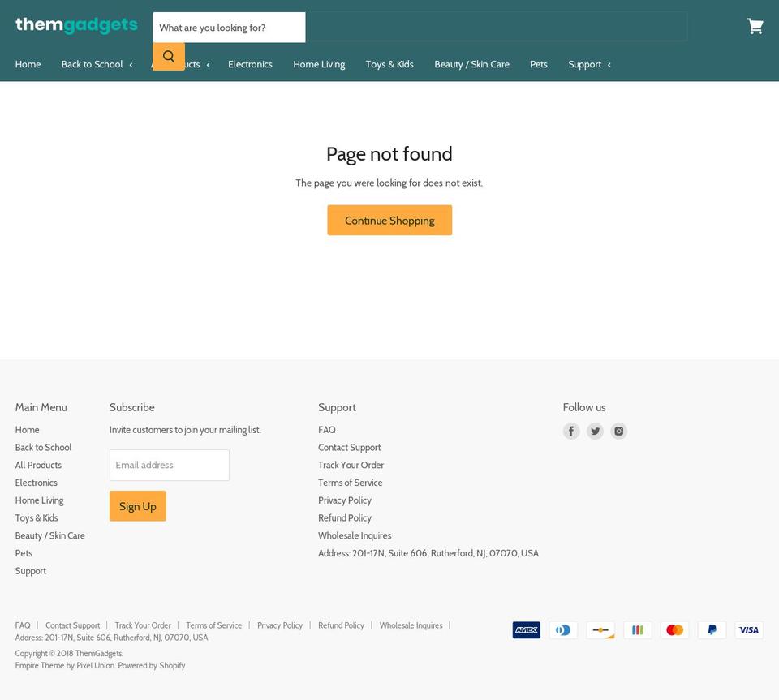Viewport: 779px width, 700px height.
Task: Open Toys & Kids in footer Main Menu
Action: [x=37, y=517]
